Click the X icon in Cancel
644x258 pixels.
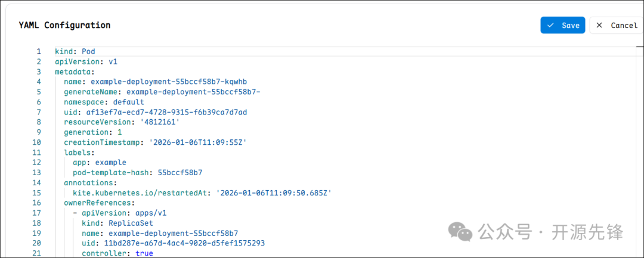tap(599, 25)
